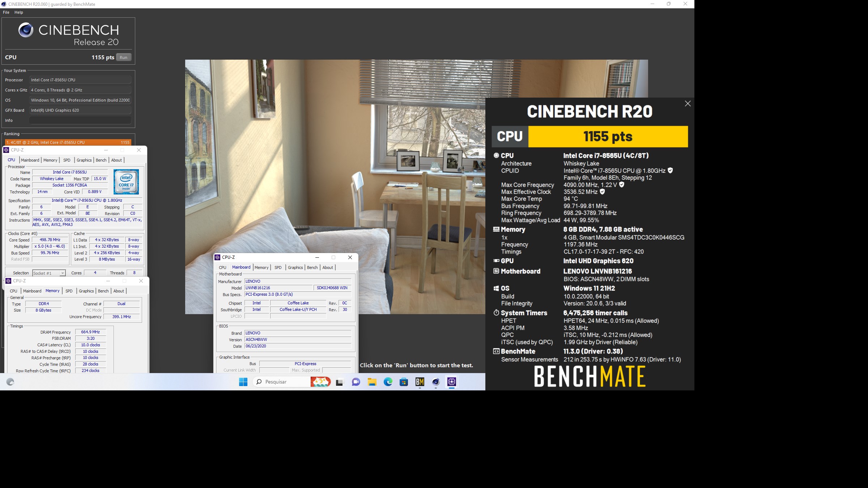
Task: Click the Intel Core i7 logo badge
Action: pyautogui.click(x=126, y=182)
